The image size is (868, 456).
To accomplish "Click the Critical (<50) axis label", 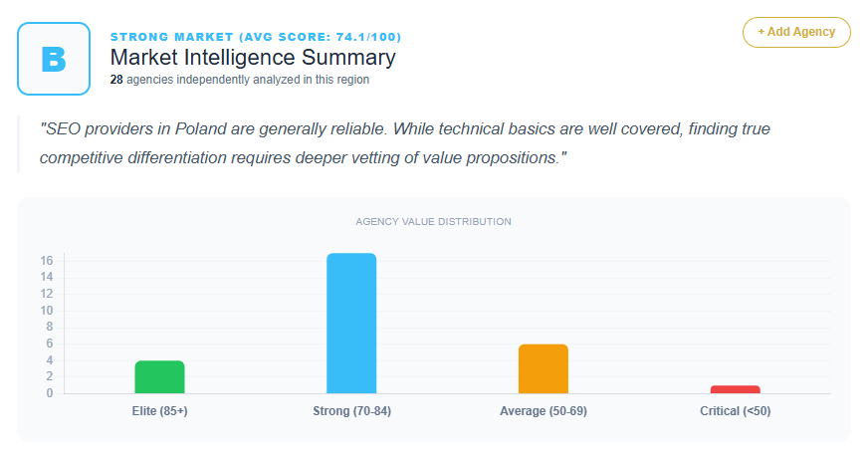I will [x=736, y=411].
